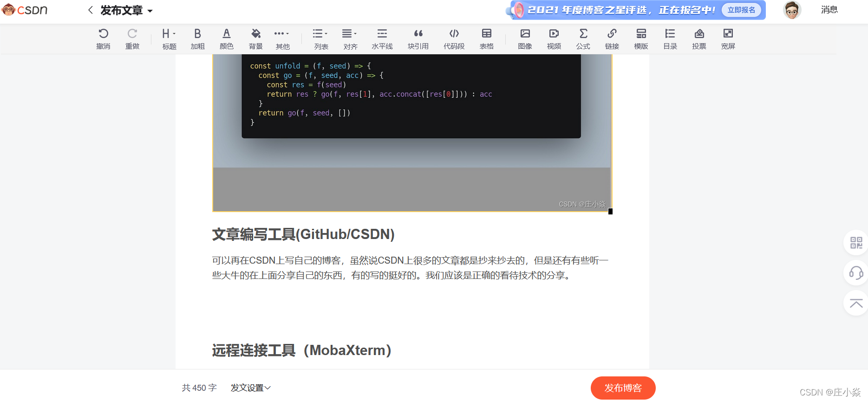Click the customer service headset icon
The height and width of the screenshot is (401, 868).
pyautogui.click(x=856, y=273)
